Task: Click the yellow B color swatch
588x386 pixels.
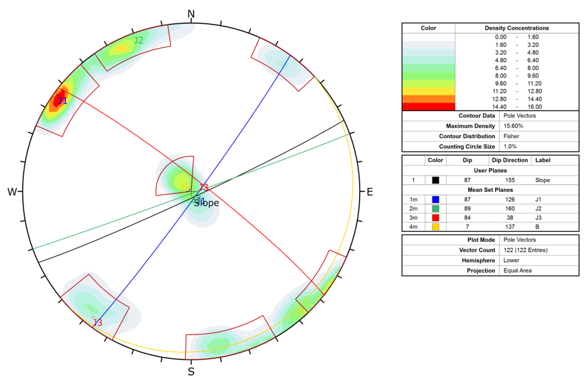Action: tap(435, 227)
